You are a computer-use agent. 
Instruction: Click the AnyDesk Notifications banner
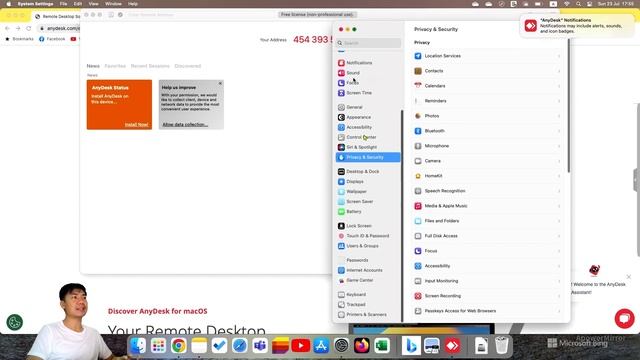578,26
